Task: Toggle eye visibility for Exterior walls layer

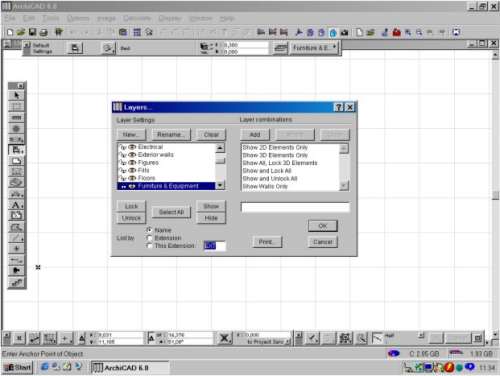Action: click(132, 155)
